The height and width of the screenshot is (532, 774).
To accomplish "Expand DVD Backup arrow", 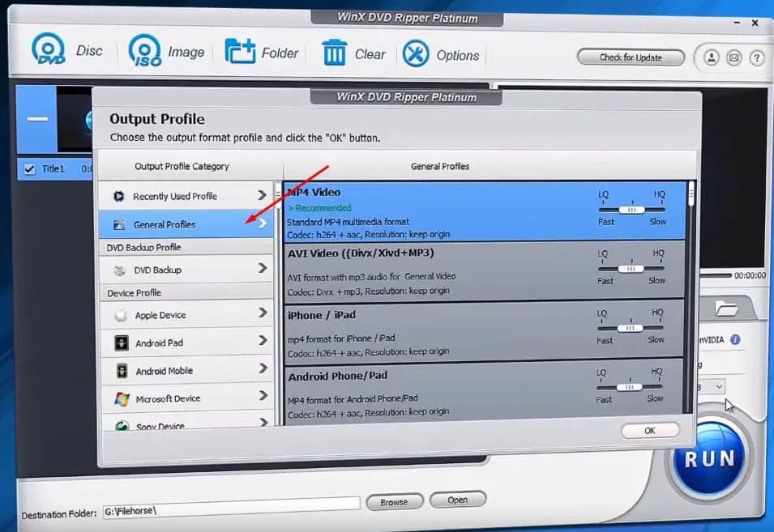I will (x=263, y=268).
